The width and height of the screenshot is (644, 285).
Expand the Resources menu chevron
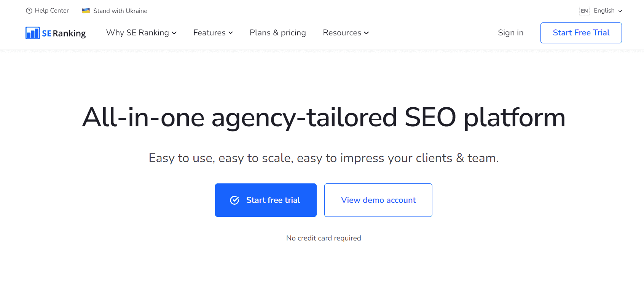[367, 33]
